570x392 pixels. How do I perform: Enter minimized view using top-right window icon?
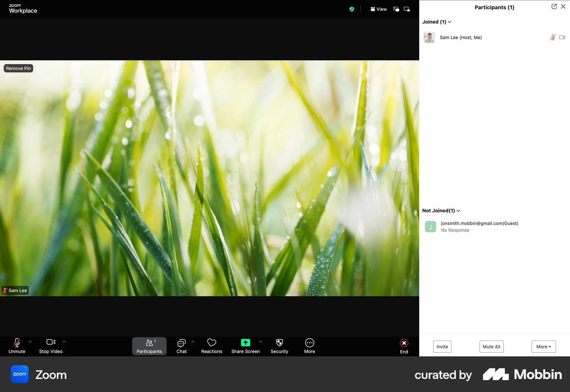tap(406, 9)
